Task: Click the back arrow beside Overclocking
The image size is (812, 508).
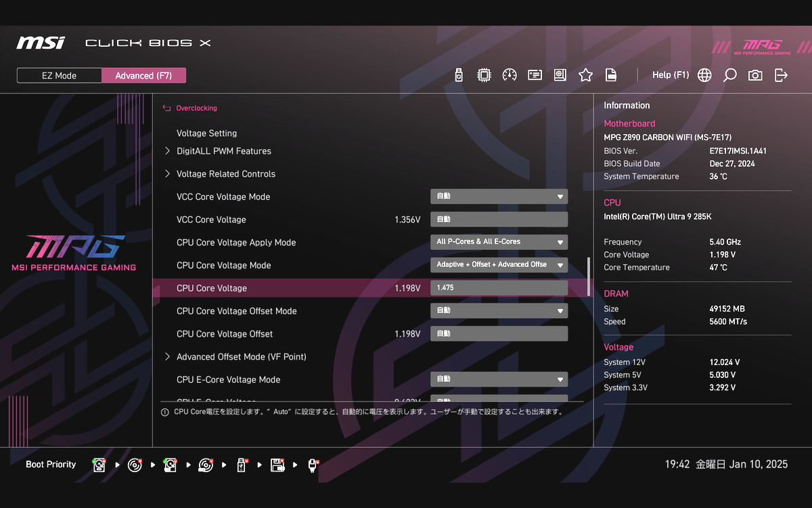Action: point(166,108)
